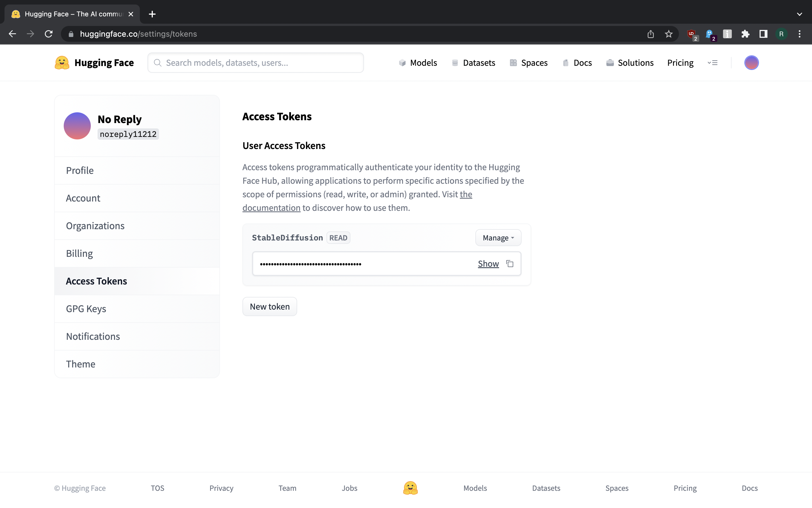Viewport: 812px width, 508px height.
Task: Open Team link in footer
Action: point(288,488)
